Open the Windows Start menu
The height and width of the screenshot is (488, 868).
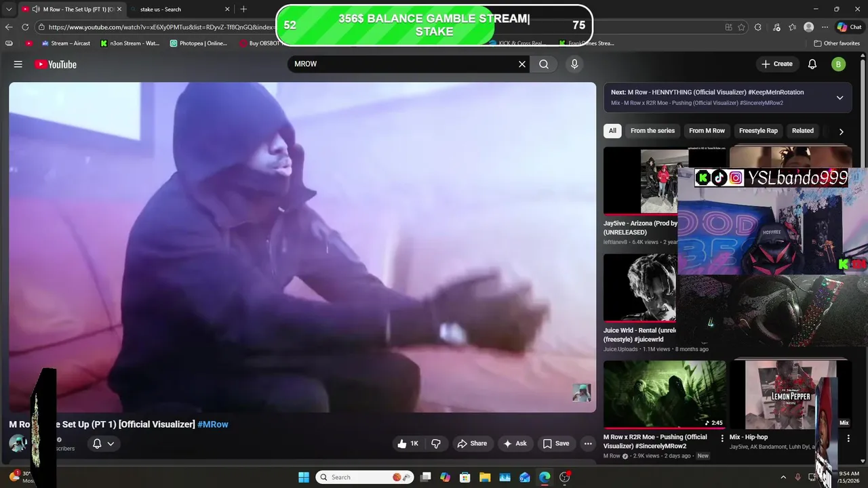304,477
